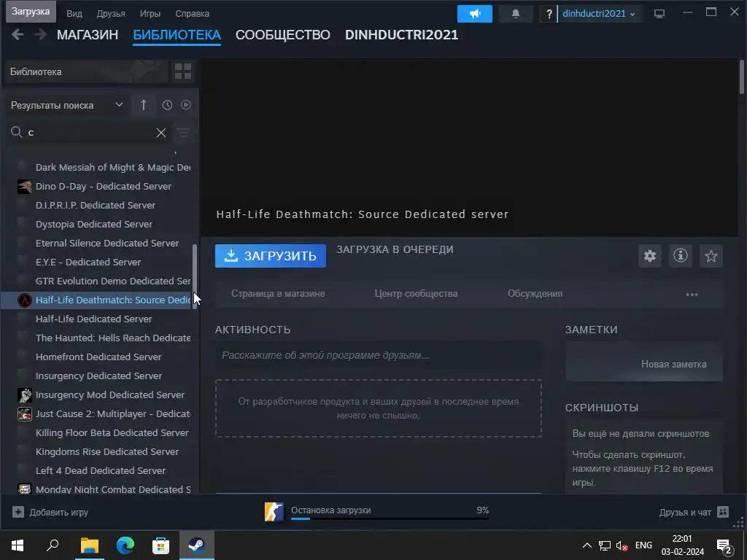The height and width of the screenshot is (560, 747).
Task: Click the muted volume tray icon
Action: 622,545
